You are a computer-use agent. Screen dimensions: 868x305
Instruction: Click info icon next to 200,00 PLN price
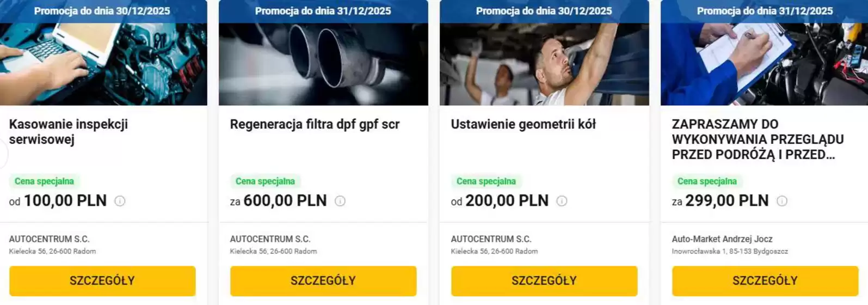[x=562, y=201]
